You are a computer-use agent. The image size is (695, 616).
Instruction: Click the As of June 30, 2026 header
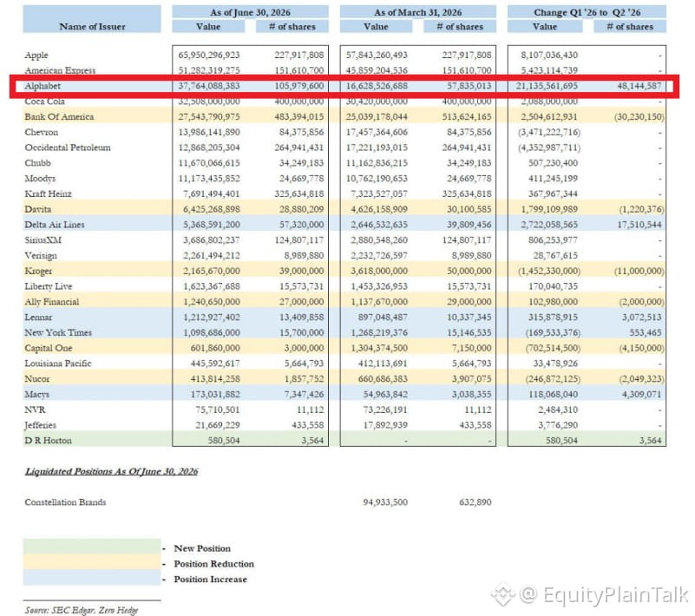(251, 12)
